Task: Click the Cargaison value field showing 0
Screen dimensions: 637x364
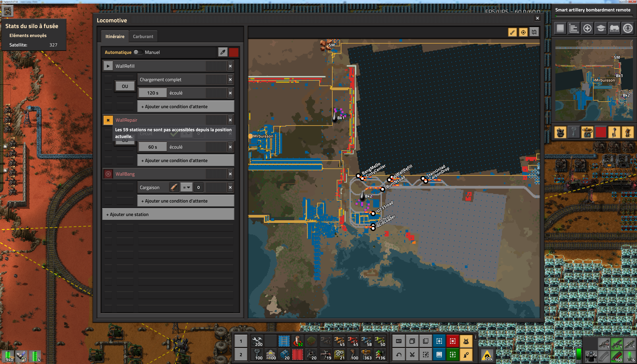Action: 198,188
